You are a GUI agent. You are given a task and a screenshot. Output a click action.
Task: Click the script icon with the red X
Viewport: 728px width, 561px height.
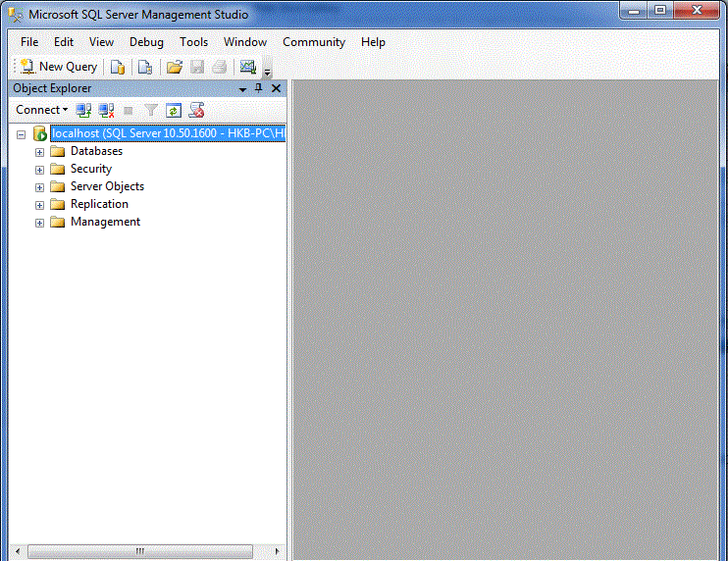pyautogui.click(x=196, y=111)
